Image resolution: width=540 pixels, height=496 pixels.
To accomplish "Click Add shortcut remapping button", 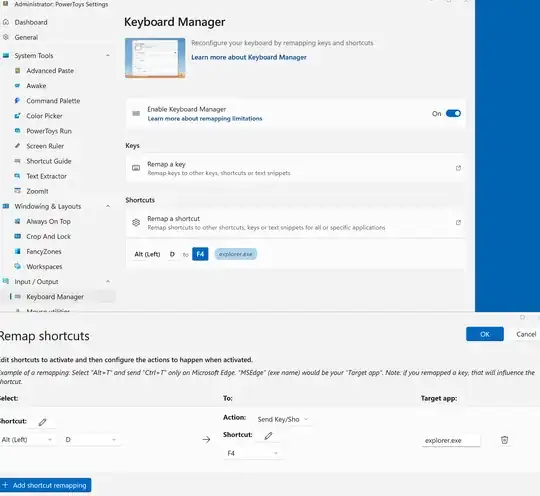I will pyautogui.click(x=45, y=485).
